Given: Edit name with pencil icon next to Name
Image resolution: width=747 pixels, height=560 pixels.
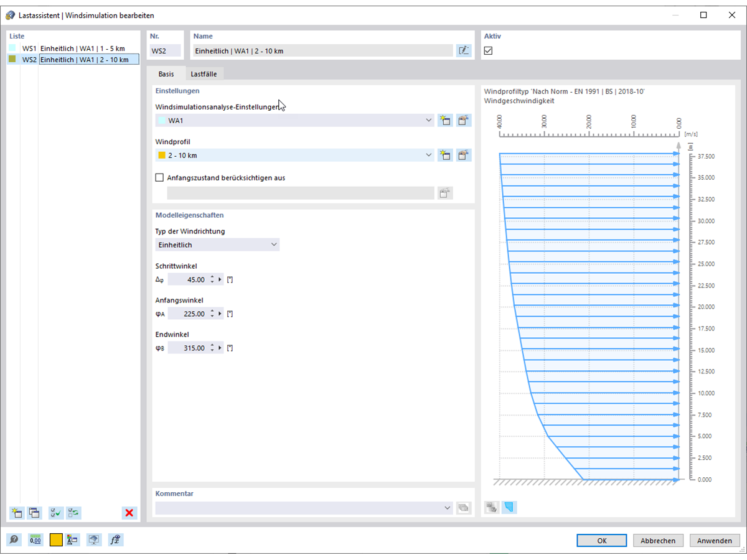Looking at the screenshot, I should 464,51.
